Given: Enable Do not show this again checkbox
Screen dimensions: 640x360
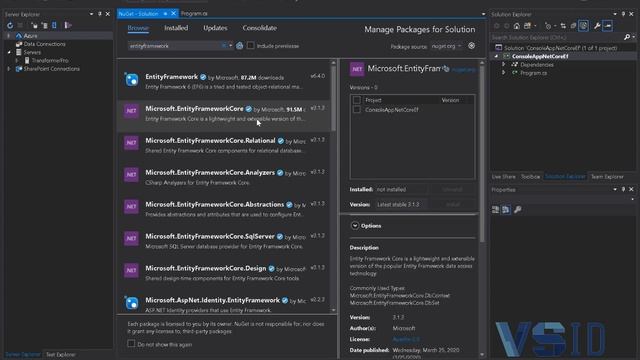Looking at the screenshot, I should click(x=131, y=344).
